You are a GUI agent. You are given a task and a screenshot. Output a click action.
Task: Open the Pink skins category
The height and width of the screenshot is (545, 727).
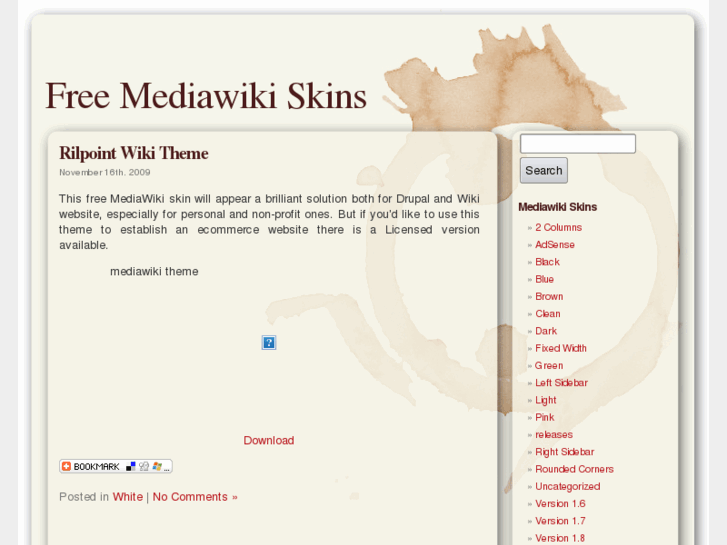tap(544, 417)
